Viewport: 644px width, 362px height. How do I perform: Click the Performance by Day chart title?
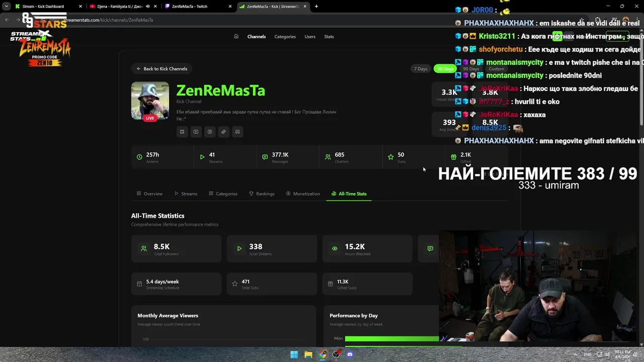coord(354,316)
